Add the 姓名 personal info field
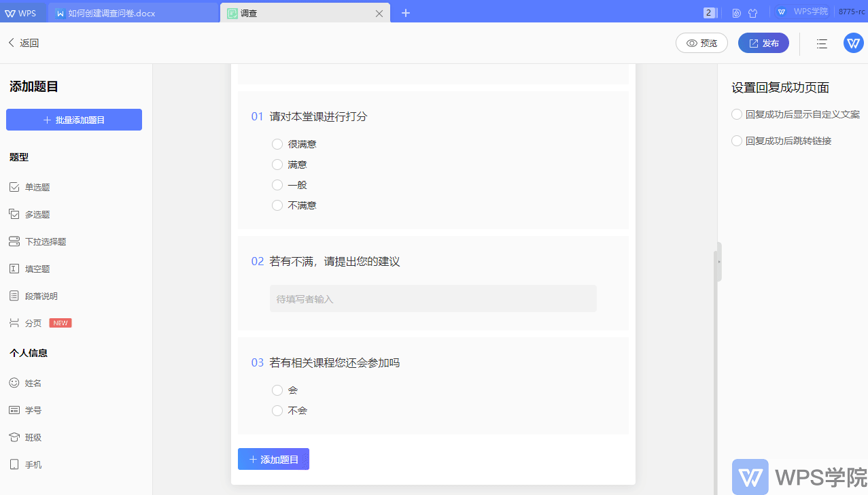This screenshot has height=495, width=868. [x=32, y=382]
